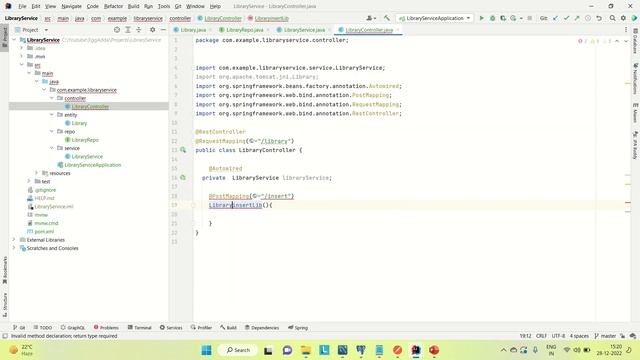Select opened file target icon in Project panel
The image size is (640, 360).
pyautogui.click(x=117, y=30)
